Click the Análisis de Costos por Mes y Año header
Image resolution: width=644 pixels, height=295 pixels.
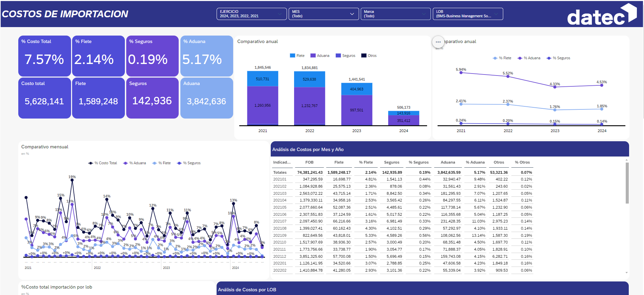pos(308,149)
